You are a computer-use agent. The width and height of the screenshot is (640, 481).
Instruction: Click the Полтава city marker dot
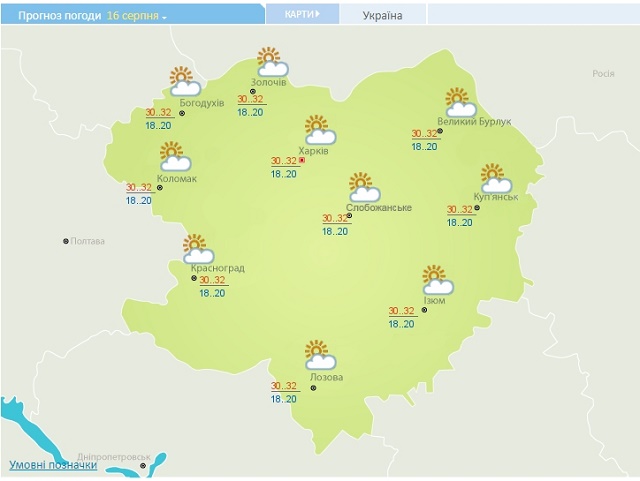66,241
